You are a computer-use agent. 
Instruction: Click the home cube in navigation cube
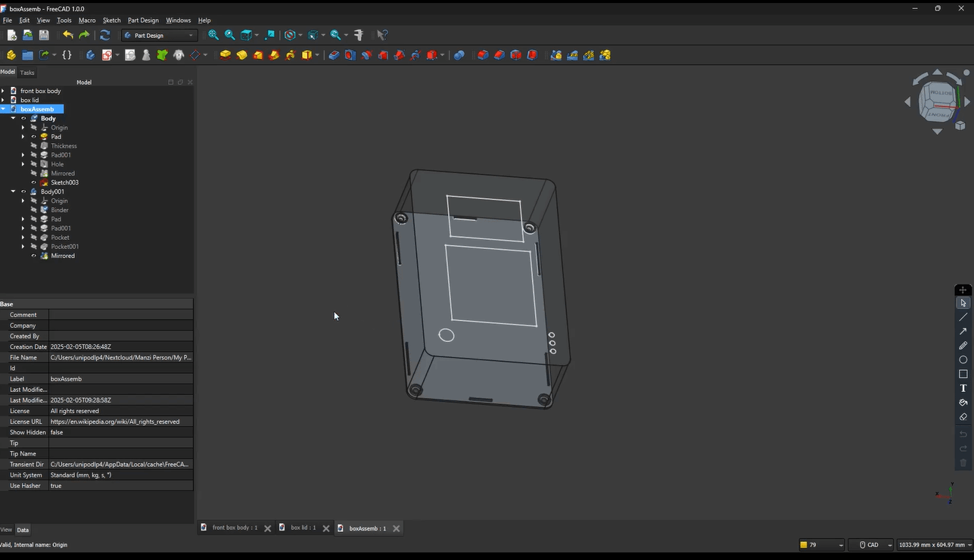(x=961, y=126)
